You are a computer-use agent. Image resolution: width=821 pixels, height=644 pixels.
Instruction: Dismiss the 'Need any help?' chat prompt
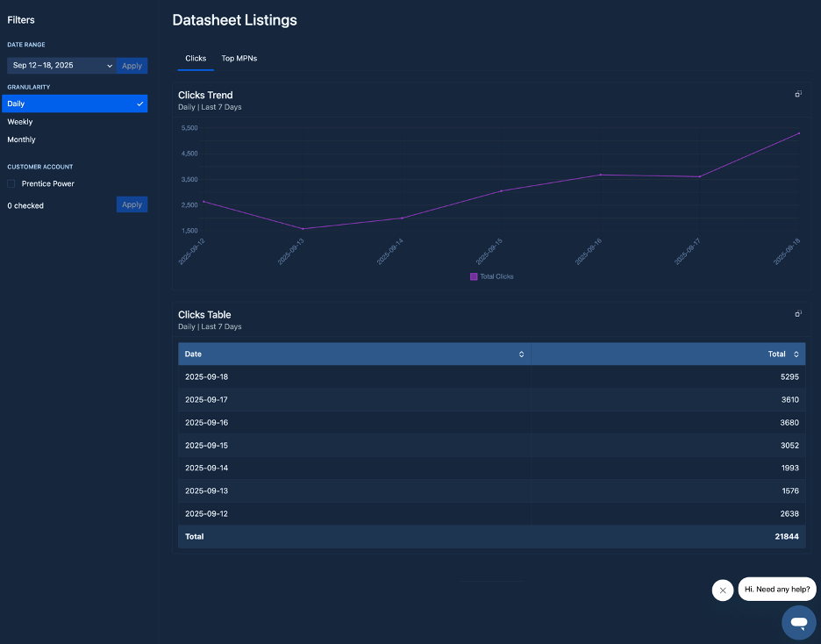(x=722, y=590)
